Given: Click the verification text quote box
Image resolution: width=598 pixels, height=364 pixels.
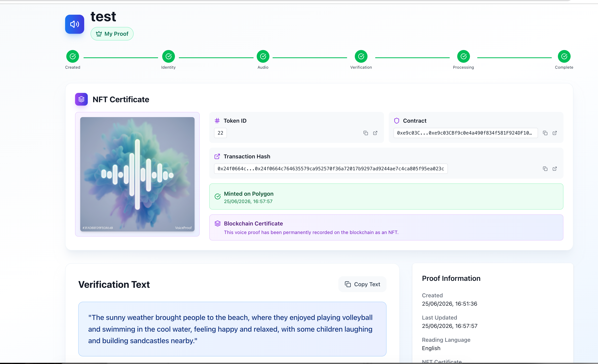Looking at the screenshot, I should (x=232, y=329).
